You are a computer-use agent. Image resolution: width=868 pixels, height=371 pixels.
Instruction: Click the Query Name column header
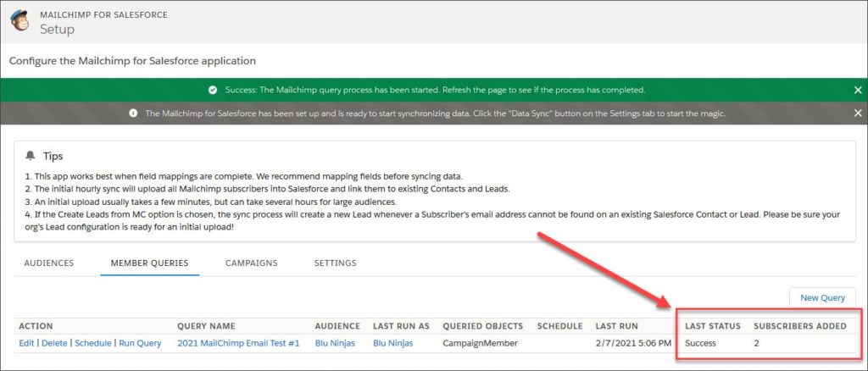(x=206, y=325)
